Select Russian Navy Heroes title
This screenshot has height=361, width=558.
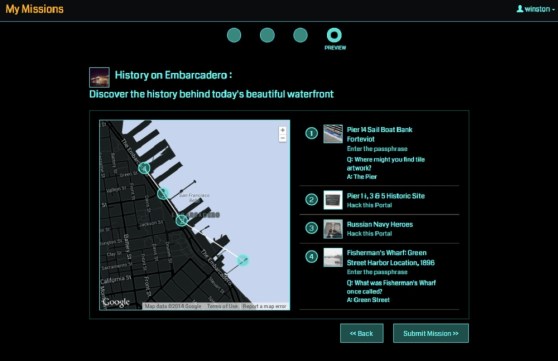(380, 224)
